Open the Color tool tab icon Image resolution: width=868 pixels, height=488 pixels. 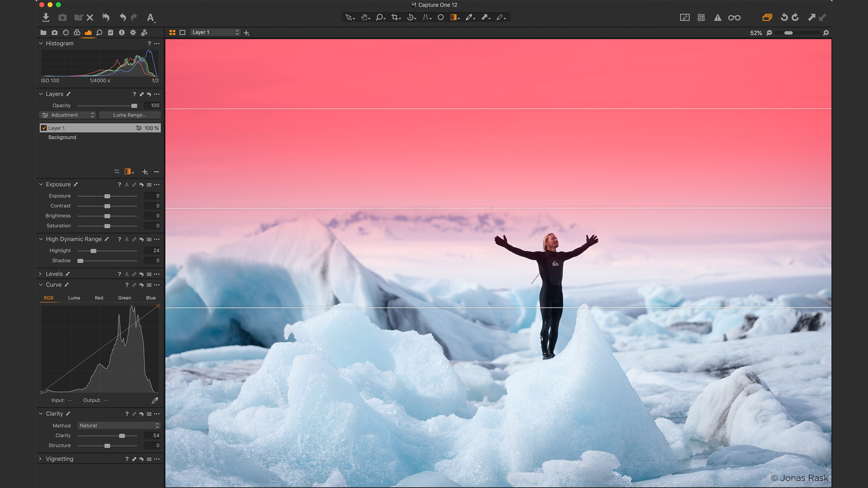77,33
